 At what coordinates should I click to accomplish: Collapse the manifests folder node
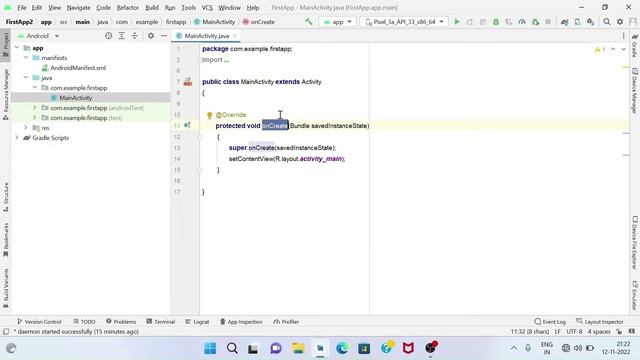tap(26, 58)
